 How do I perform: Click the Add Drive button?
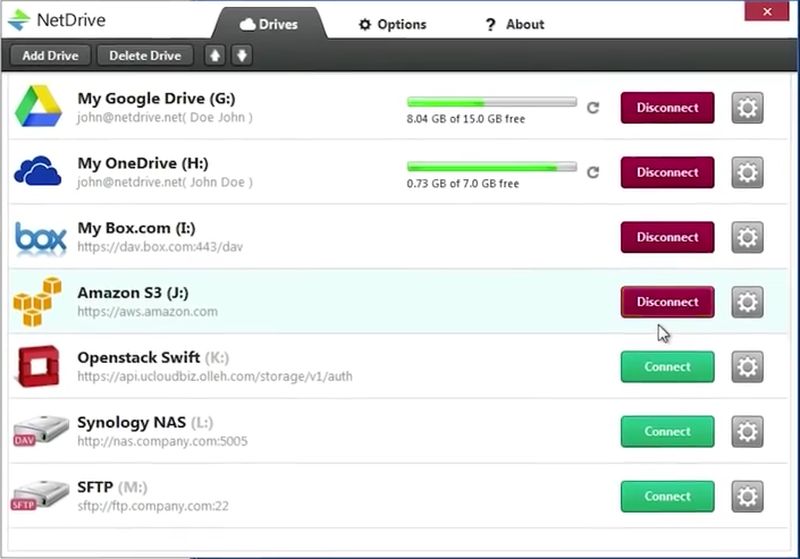[50, 55]
